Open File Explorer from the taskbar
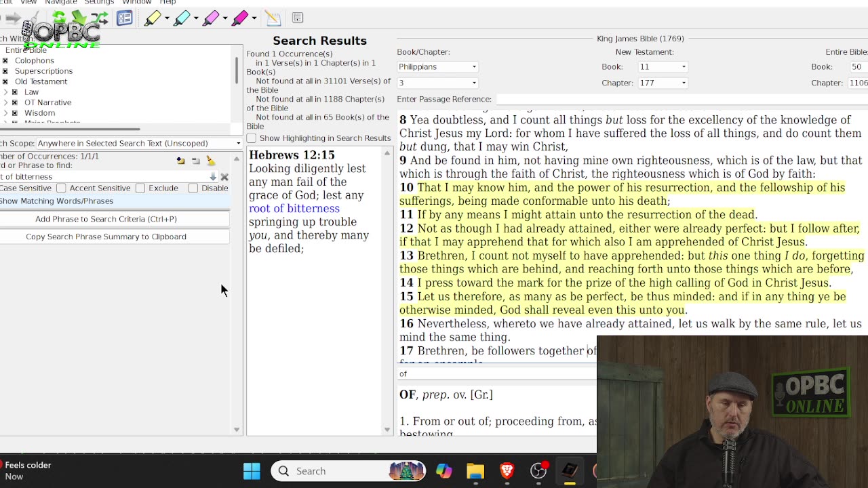The width and height of the screenshot is (868, 488). [x=475, y=471]
